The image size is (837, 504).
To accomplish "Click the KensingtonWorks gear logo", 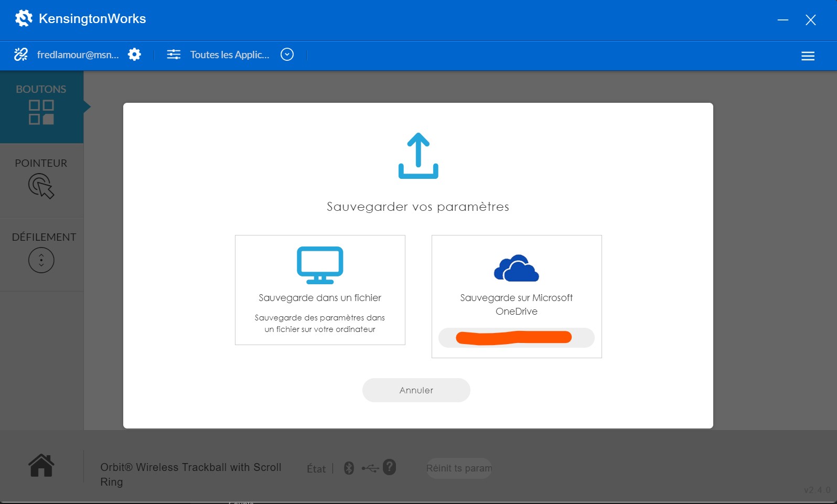I will coord(24,18).
